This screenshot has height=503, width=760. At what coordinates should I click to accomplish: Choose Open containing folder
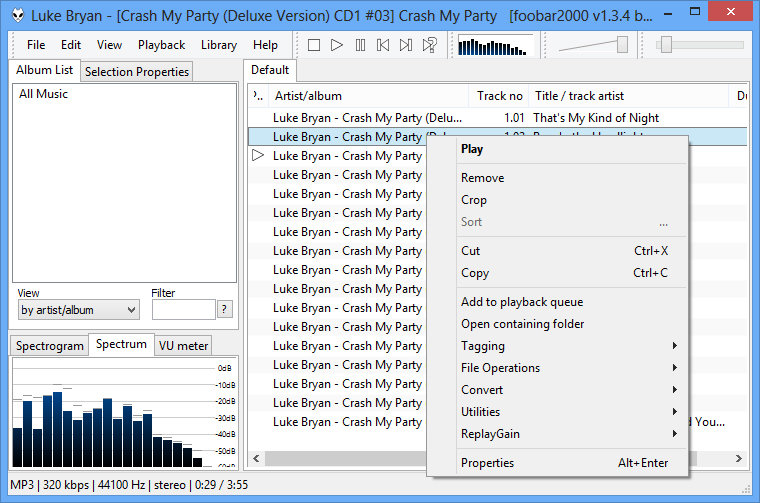pyautogui.click(x=558, y=324)
